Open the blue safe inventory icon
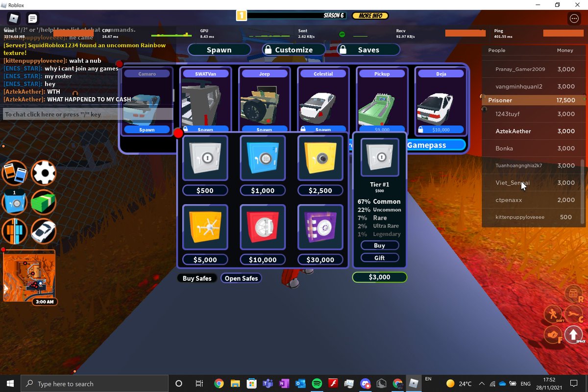The height and width of the screenshot is (392, 588). click(x=14, y=202)
